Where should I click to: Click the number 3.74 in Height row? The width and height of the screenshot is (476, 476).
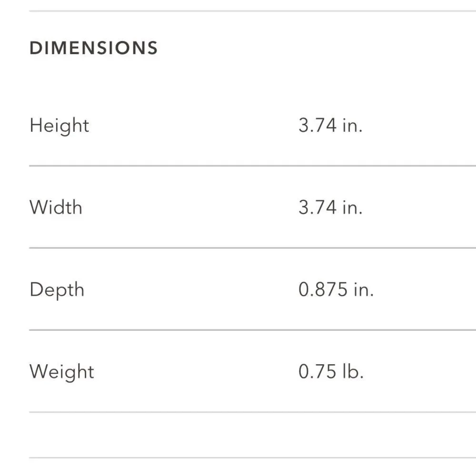[x=317, y=125]
